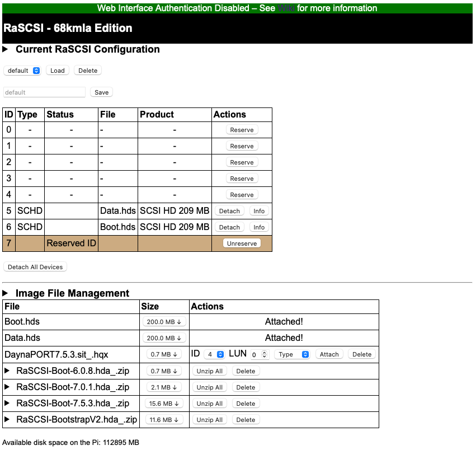Unzip All for RaSCSI-Boot-7.5.3.hda_.zip

[x=210, y=404]
